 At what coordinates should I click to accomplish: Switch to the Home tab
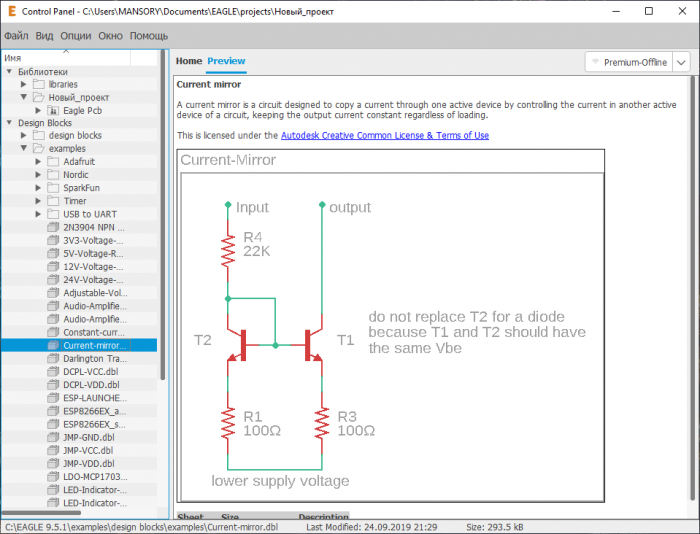[189, 61]
